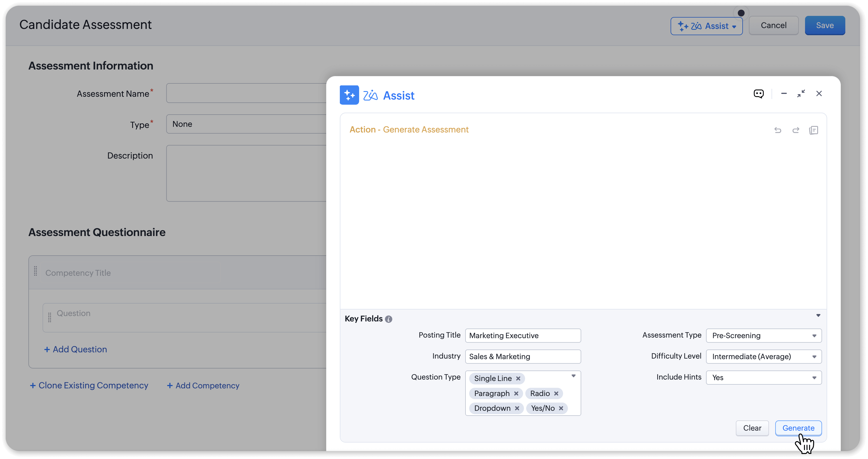Screen dimensions: 868x459
Task: Click the Clear button
Action: (752, 428)
